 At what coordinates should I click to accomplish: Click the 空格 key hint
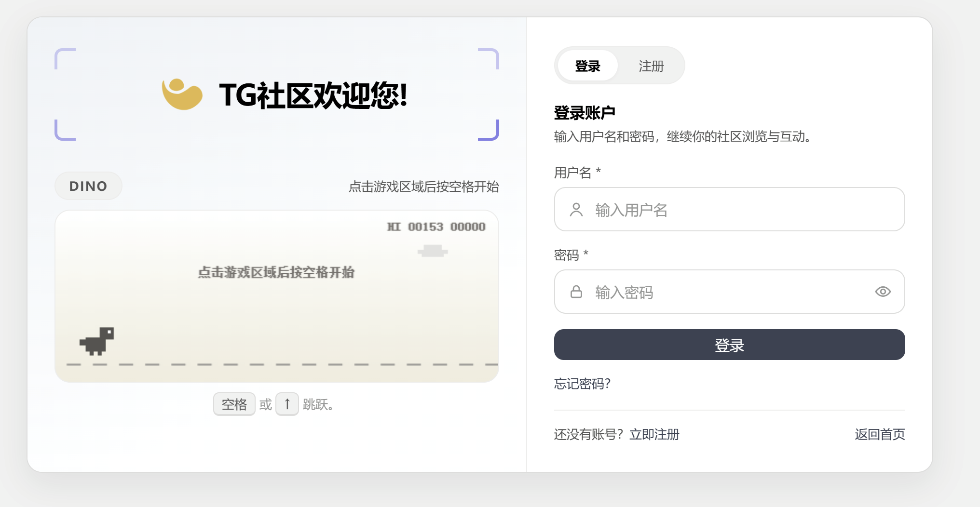pyautogui.click(x=234, y=404)
